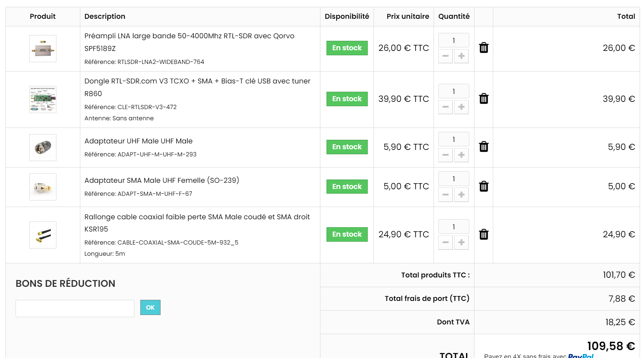Screen dimensions: 644x358
Task: Increase quantity of Dongle RTL-SDR V3
Action: click(x=461, y=107)
